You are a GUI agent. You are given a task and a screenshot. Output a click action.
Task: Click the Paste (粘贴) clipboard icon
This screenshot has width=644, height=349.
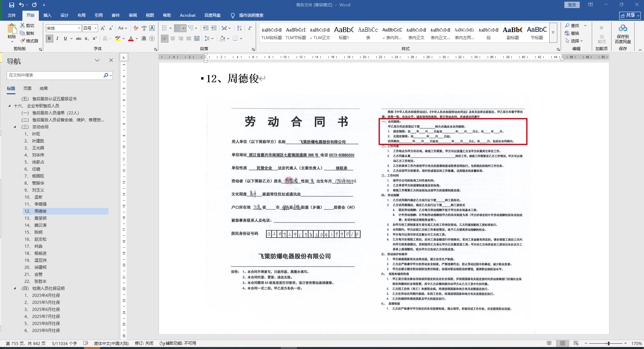point(12,29)
